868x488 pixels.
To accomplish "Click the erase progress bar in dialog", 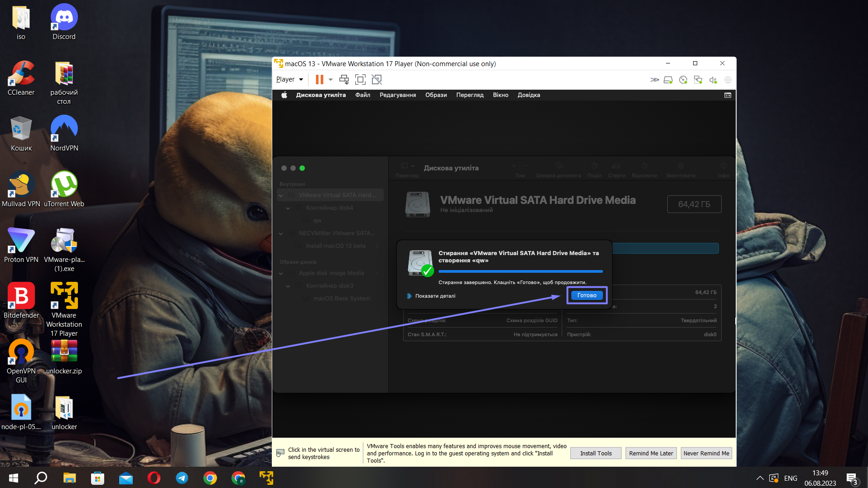I will [x=521, y=271].
